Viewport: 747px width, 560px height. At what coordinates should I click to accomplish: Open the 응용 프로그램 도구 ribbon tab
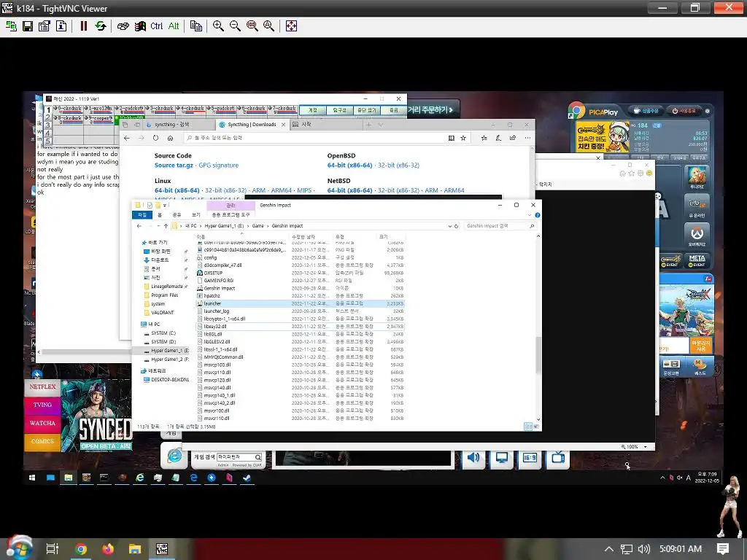point(231,215)
